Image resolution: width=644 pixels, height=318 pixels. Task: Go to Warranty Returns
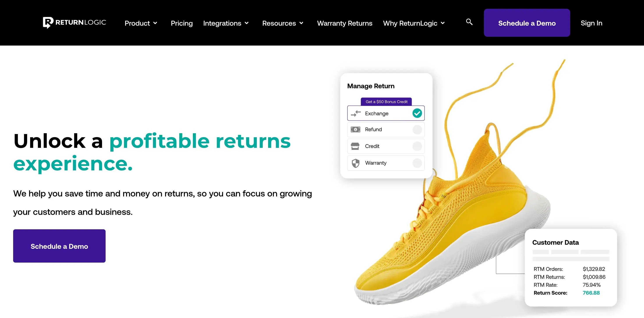(345, 23)
